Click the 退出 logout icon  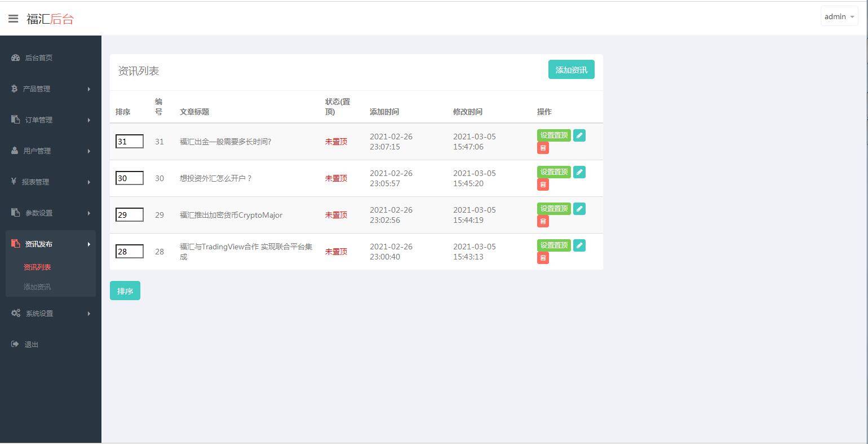[14, 344]
